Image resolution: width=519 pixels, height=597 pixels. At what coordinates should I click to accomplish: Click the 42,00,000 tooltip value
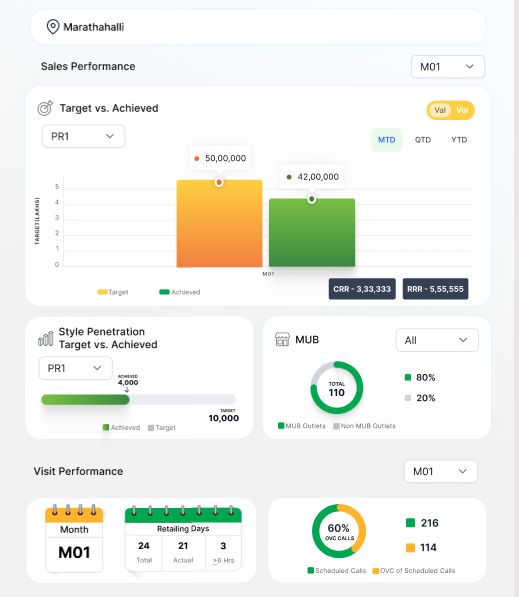point(318,177)
